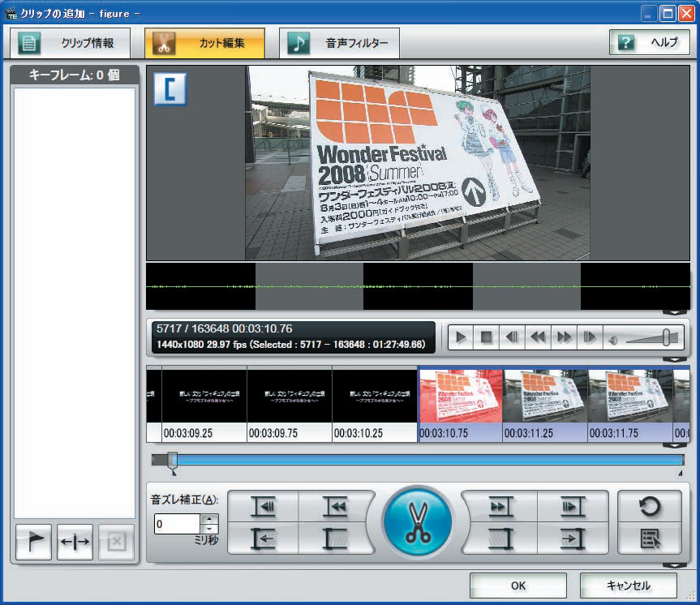Fast forward the video
The width and height of the screenshot is (700, 605).
tap(564, 337)
